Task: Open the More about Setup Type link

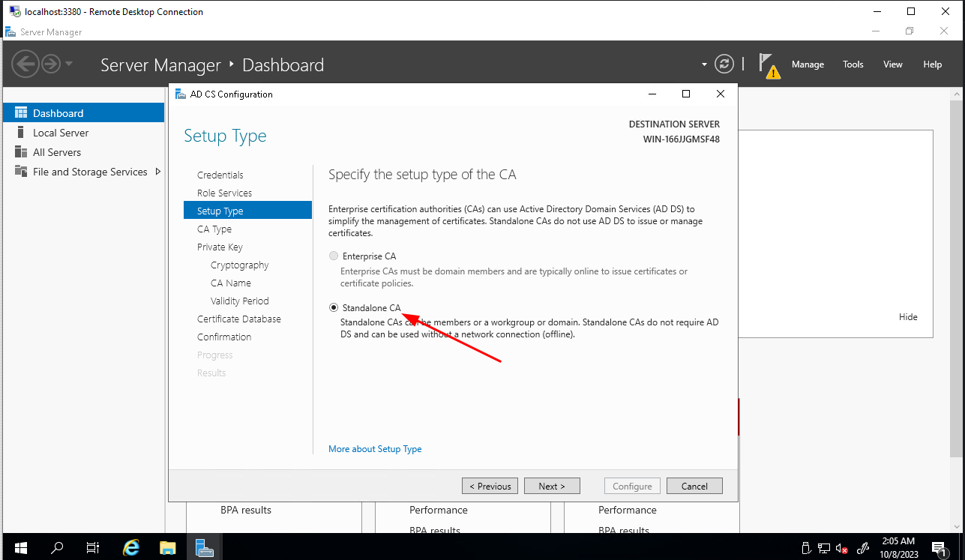Action: [x=375, y=449]
